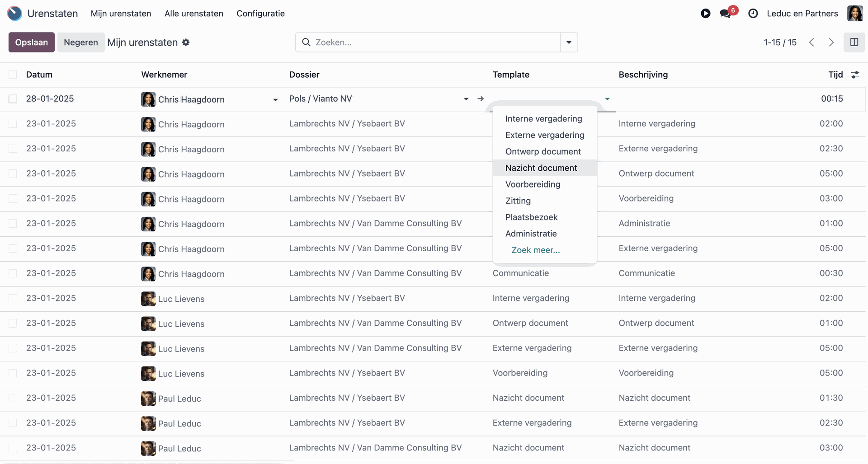Viewport: 868px width, 464px height.
Task: Open user avatar menu in top bar
Action: pos(855,14)
